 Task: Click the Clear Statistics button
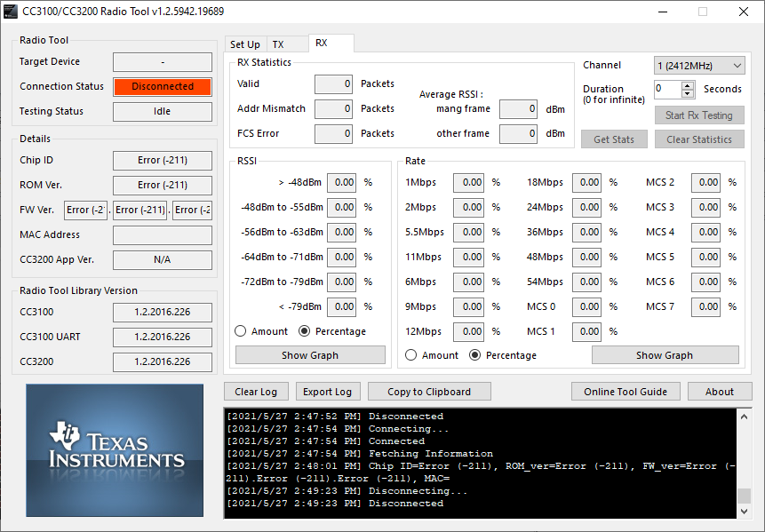tap(699, 139)
